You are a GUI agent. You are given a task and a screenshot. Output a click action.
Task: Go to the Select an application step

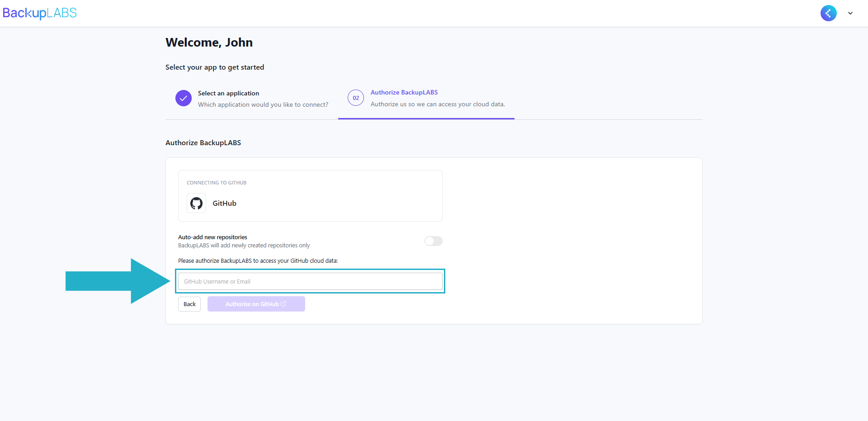tap(228, 93)
